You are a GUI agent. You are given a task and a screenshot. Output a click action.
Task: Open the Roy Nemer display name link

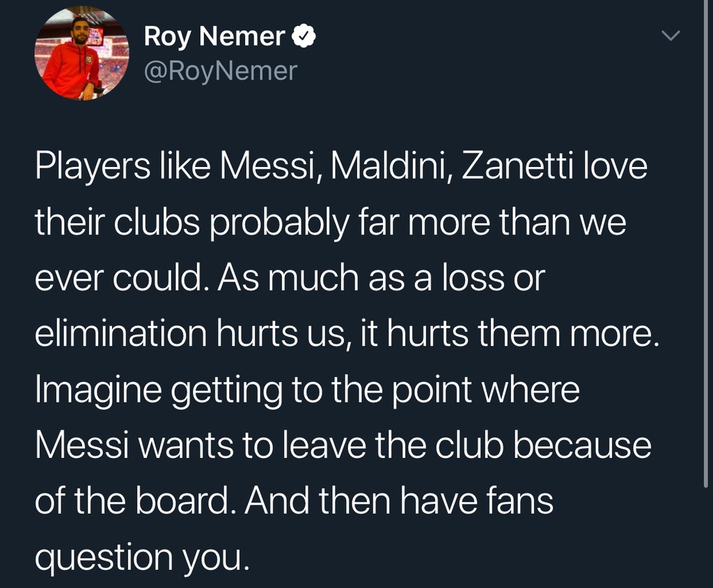click(x=214, y=36)
